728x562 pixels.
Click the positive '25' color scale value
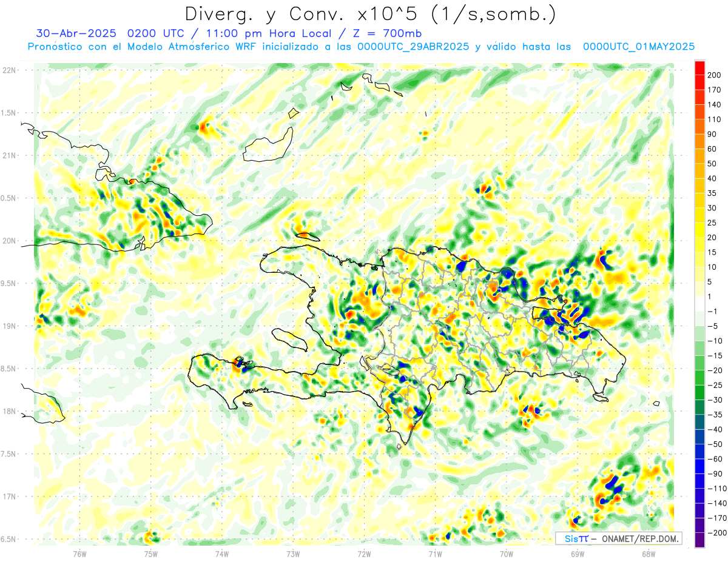tap(713, 223)
